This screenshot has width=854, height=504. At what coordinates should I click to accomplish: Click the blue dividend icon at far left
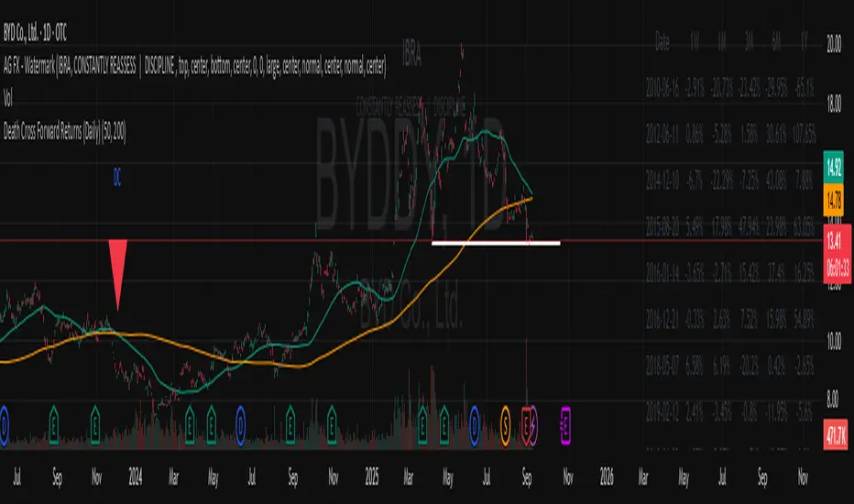(4, 425)
